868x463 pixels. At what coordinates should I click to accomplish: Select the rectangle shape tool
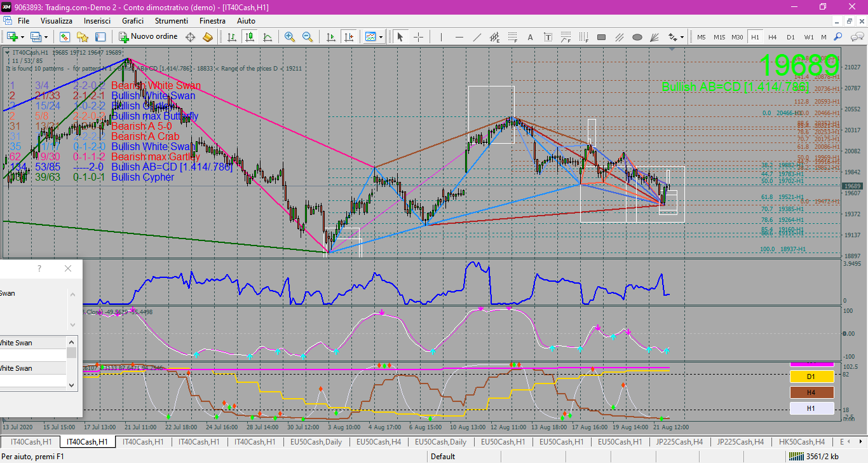point(601,37)
